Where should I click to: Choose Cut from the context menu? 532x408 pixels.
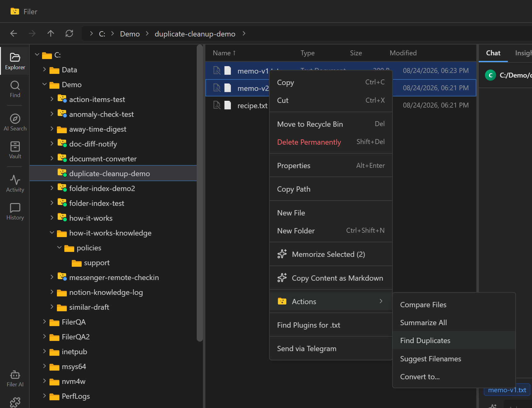(x=331, y=100)
